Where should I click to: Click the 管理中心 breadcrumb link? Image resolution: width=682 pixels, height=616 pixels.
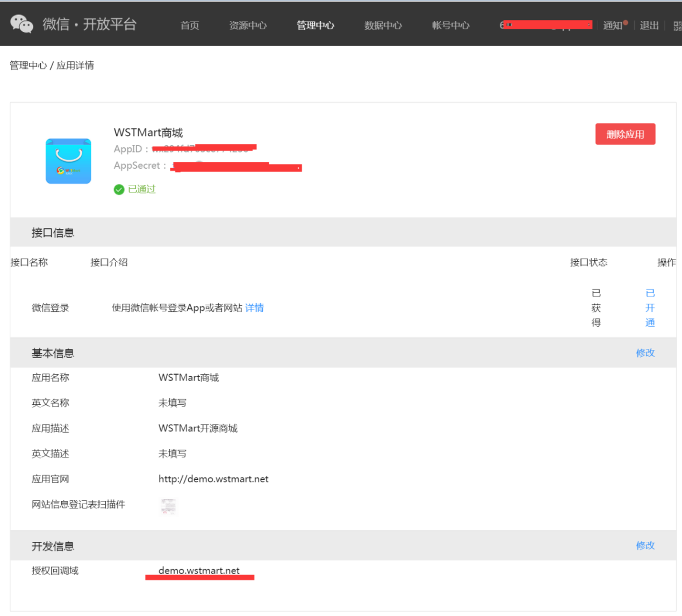[28, 66]
